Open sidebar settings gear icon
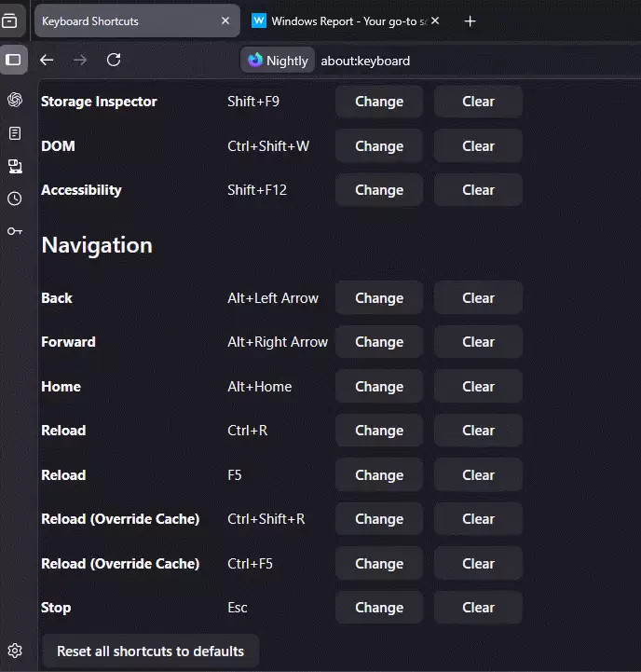This screenshot has height=672, width=641. pyautogui.click(x=14, y=651)
